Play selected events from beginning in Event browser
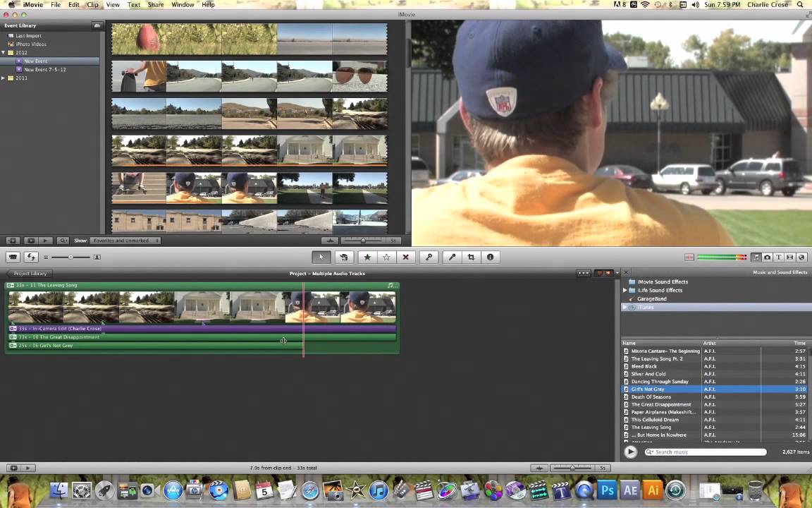The height and width of the screenshot is (508, 812). point(46,241)
